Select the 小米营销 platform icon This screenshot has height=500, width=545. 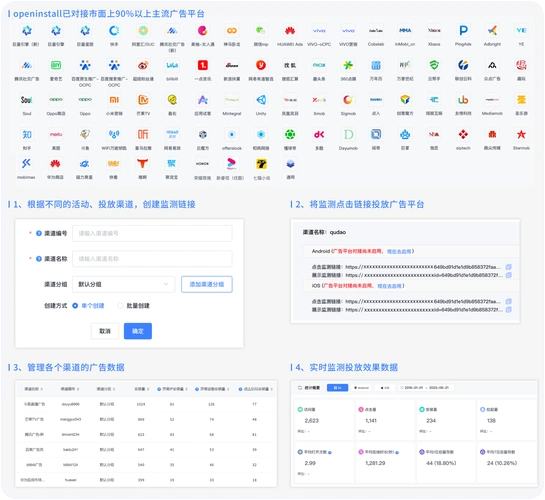click(114, 100)
